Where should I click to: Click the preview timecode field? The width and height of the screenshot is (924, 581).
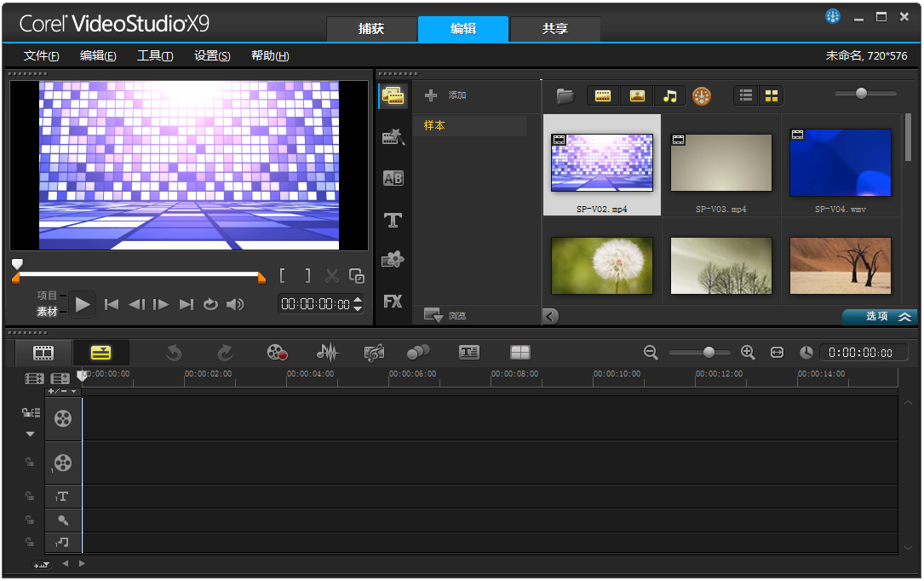tap(316, 305)
